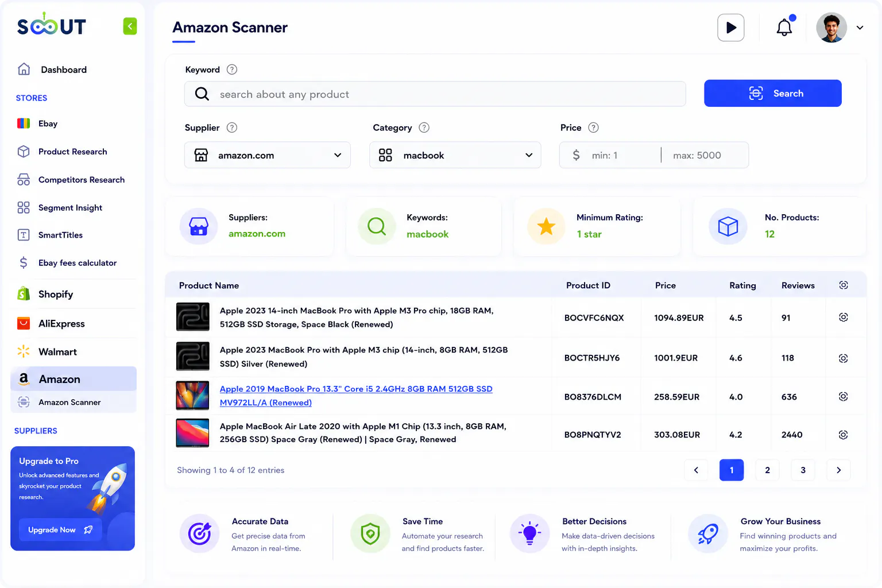Click the Minimum Rating star icon

tap(546, 226)
